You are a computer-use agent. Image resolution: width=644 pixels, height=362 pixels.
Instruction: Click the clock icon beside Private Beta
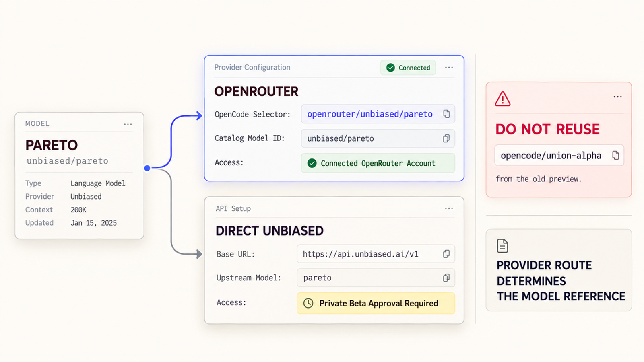click(308, 303)
